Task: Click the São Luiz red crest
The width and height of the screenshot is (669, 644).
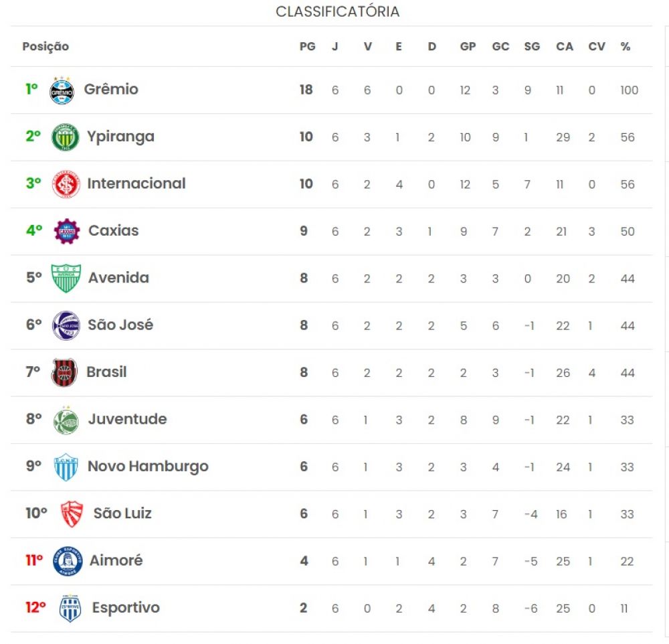Action: coord(72,513)
